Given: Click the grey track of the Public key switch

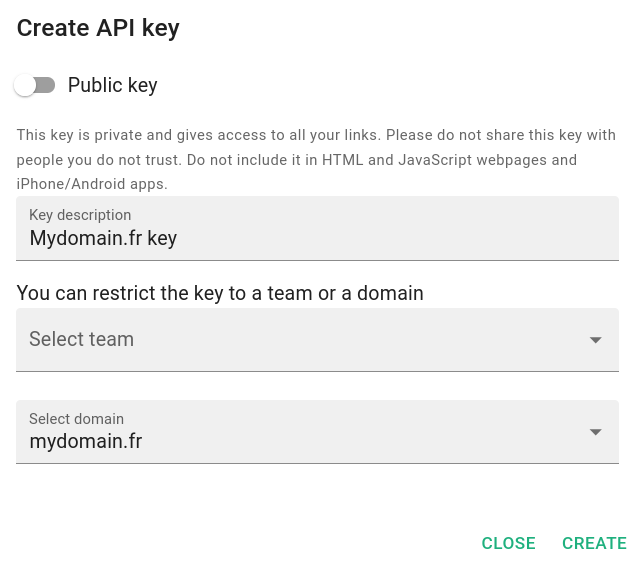Looking at the screenshot, I should pos(47,86).
